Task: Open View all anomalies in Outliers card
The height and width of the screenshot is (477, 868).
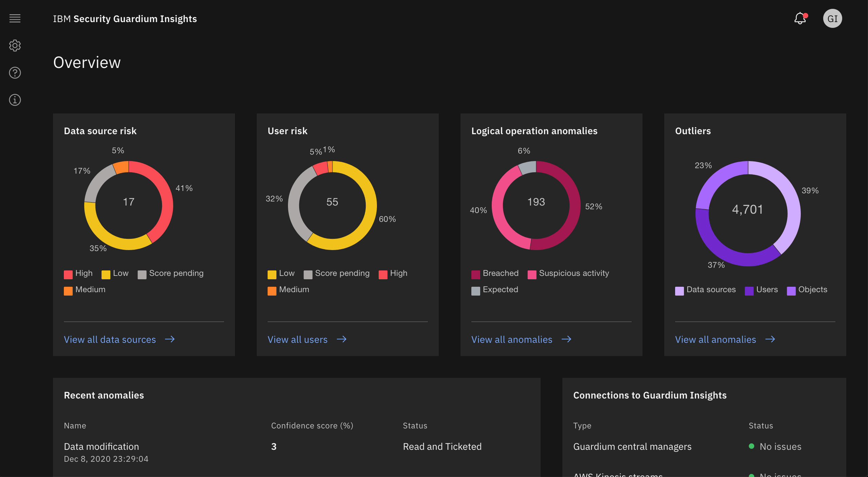Action: pos(716,339)
